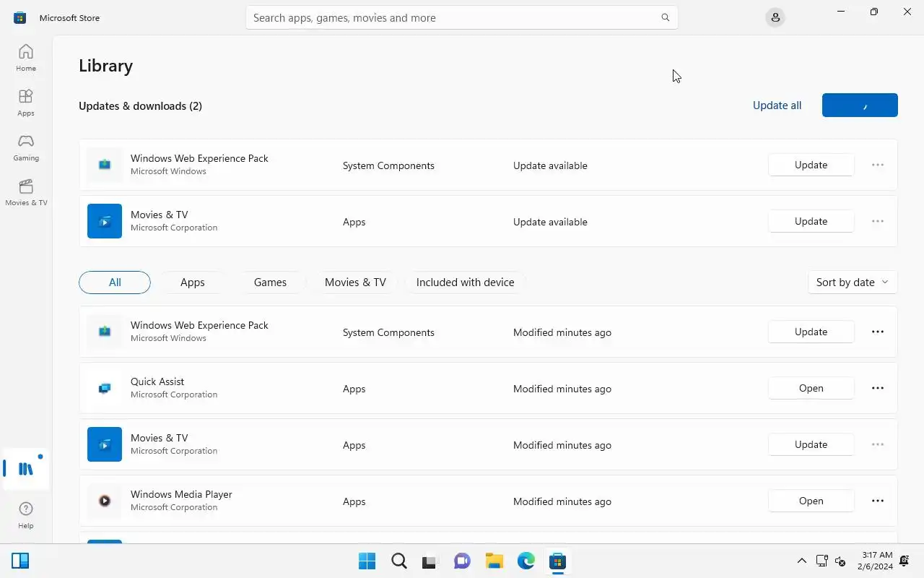Image resolution: width=924 pixels, height=578 pixels.
Task: Open more options for Quick Assist
Action: point(878,388)
